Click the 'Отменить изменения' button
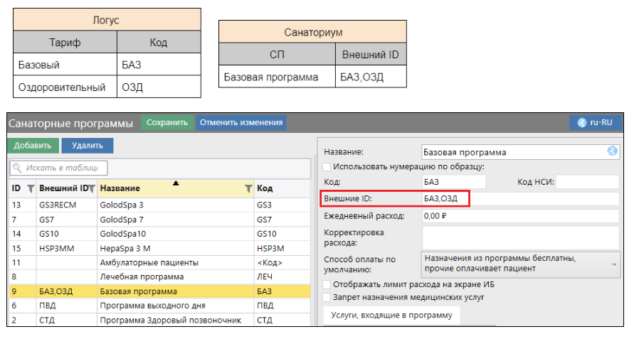The height and width of the screenshot is (339, 644). [x=241, y=122]
